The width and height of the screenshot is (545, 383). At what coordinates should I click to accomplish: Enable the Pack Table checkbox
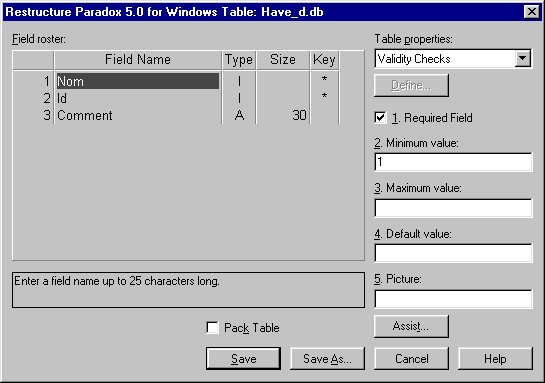point(212,327)
